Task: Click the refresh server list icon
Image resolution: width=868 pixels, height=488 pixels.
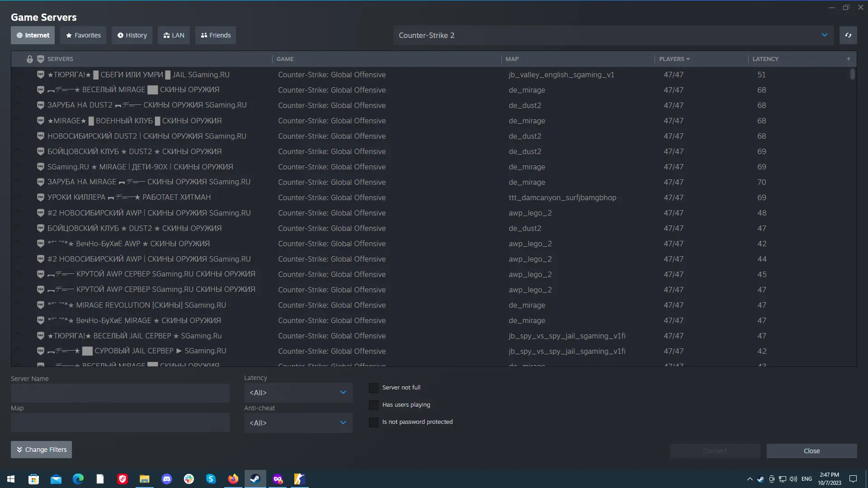Action: pyautogui.click(x=848, y=35)
